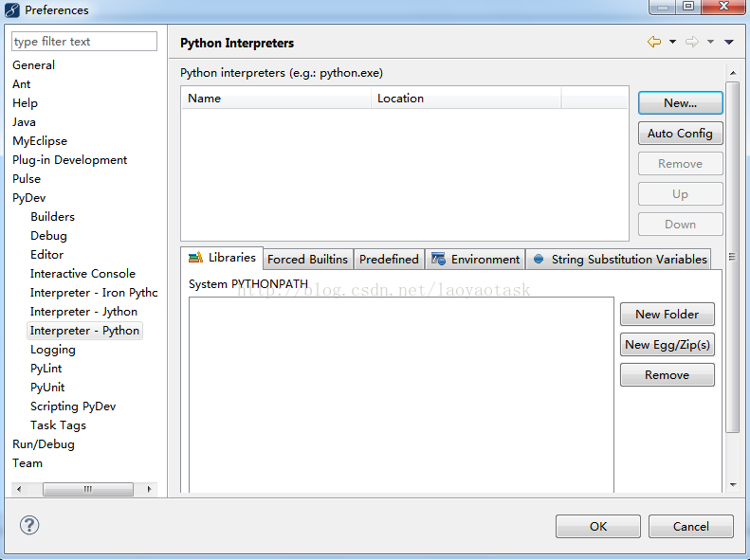Open Scripting PyDev preferences
The height and width of the screenshot is (560, 750).
pos(73,406)
